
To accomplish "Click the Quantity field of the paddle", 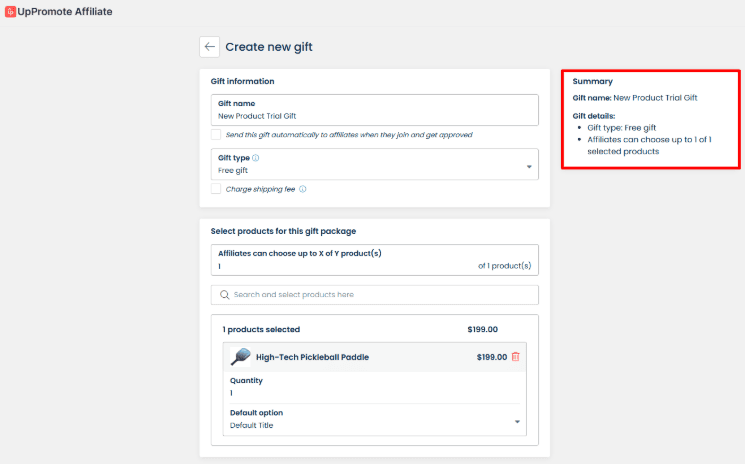I will pos(370,393).
